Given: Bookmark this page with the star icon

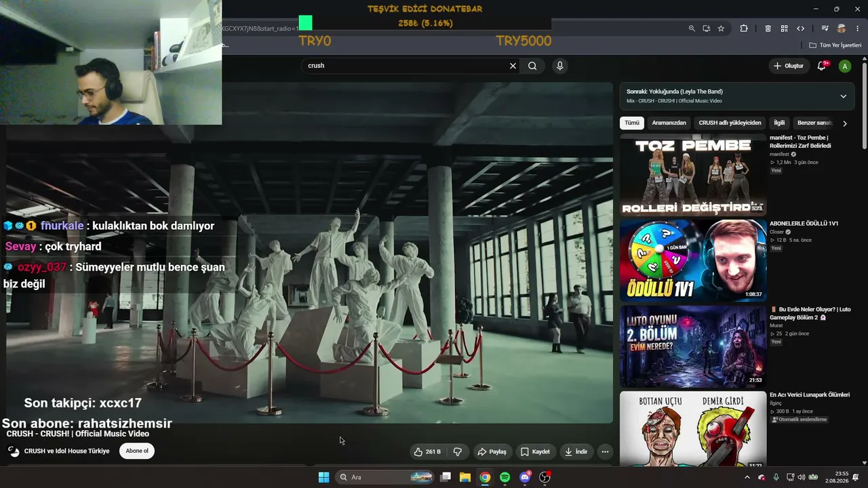Looking at the screenshot, I should (x=721, y=28).
